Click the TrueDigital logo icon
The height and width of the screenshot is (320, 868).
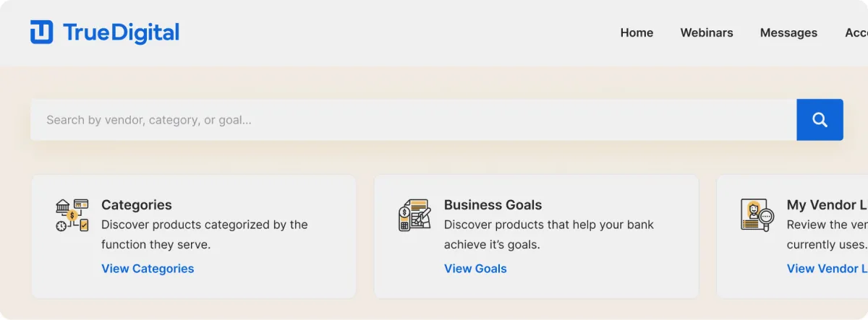(x=42, y=33)
